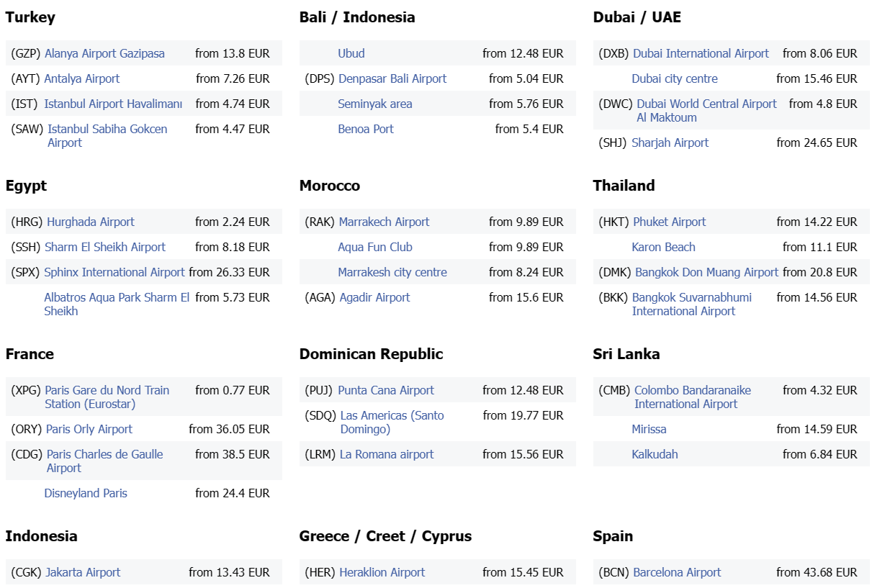Open Marrakech Airport link
Viewport: 872px width, 588px height.
pyautogui.click(x=384, y=222)
